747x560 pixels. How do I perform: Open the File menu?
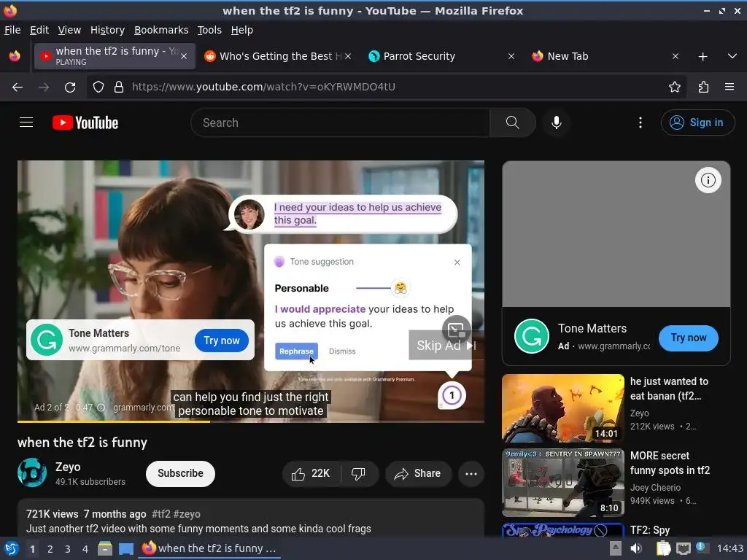[12, 30]
